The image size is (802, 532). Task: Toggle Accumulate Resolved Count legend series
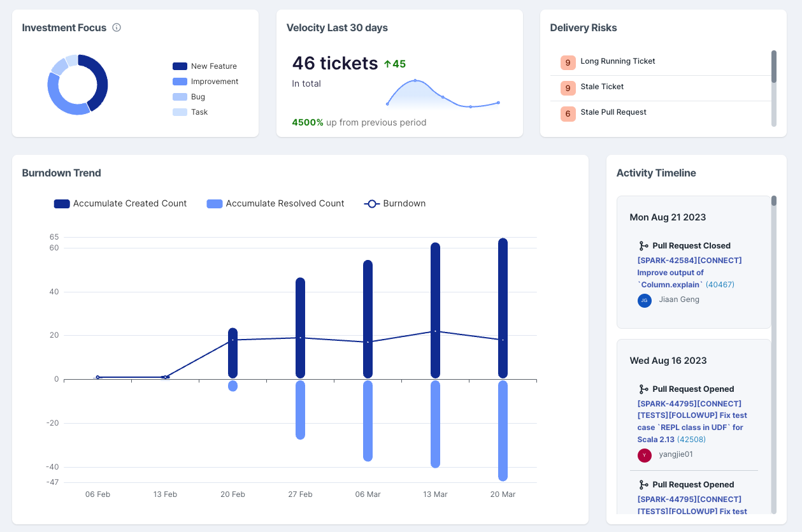point(276,204)
